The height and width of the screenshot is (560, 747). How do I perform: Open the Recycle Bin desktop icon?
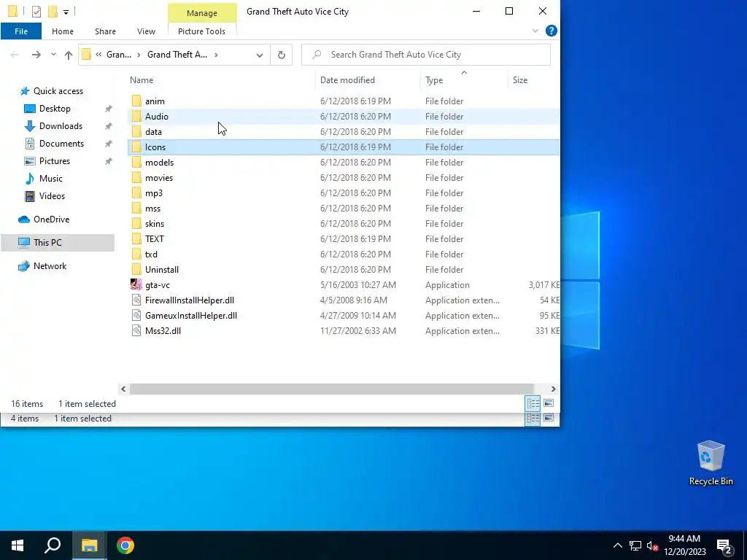(711, 463)
